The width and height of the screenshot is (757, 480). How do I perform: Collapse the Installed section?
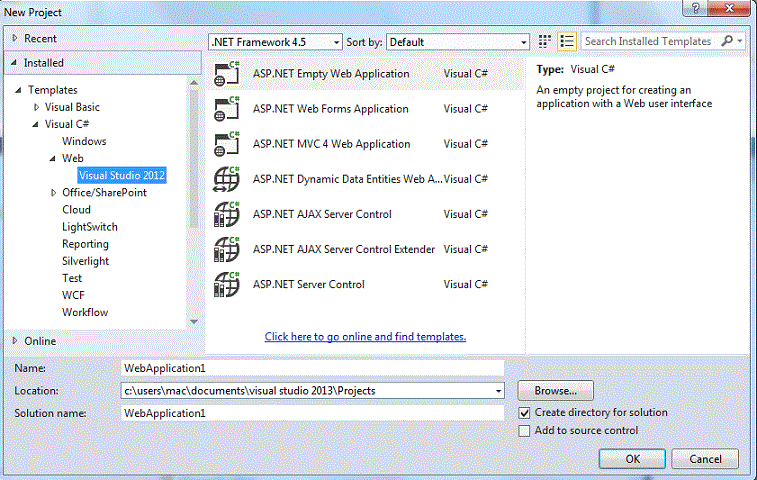coord(14,62)
